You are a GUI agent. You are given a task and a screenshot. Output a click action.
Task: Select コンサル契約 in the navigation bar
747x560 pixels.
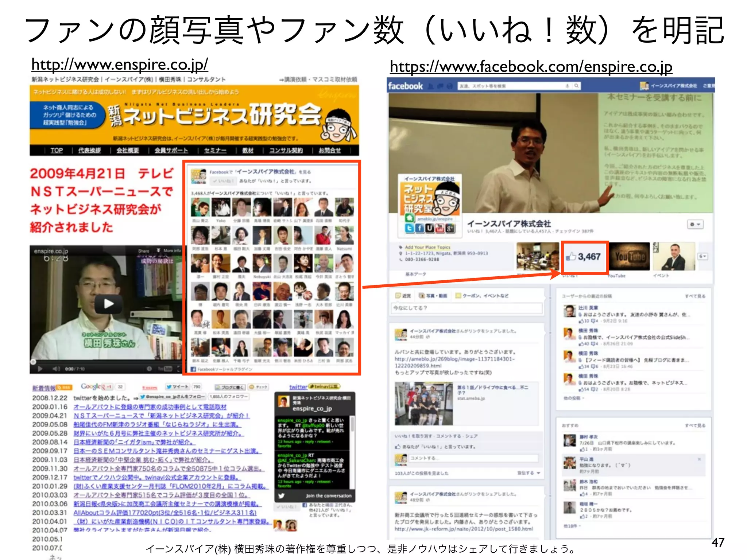(x=286, y=150)
